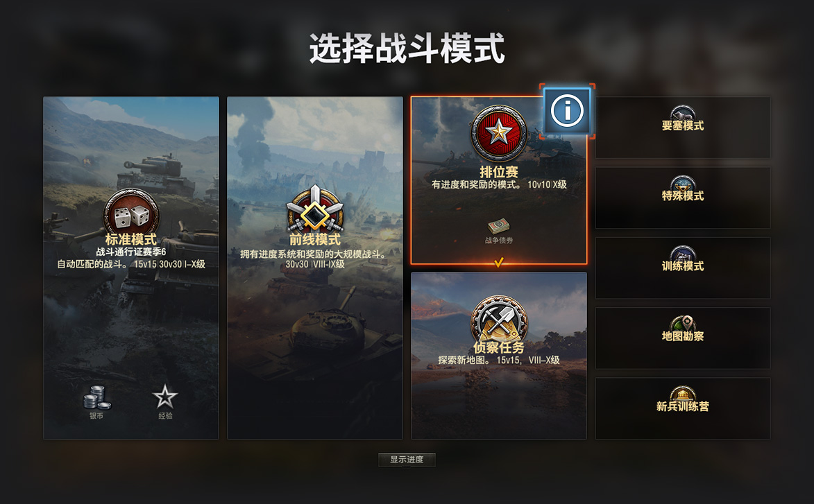This screenshot has width=814, height=504.
Task: Click the 标准模式 title text
Action: point(131,240)
